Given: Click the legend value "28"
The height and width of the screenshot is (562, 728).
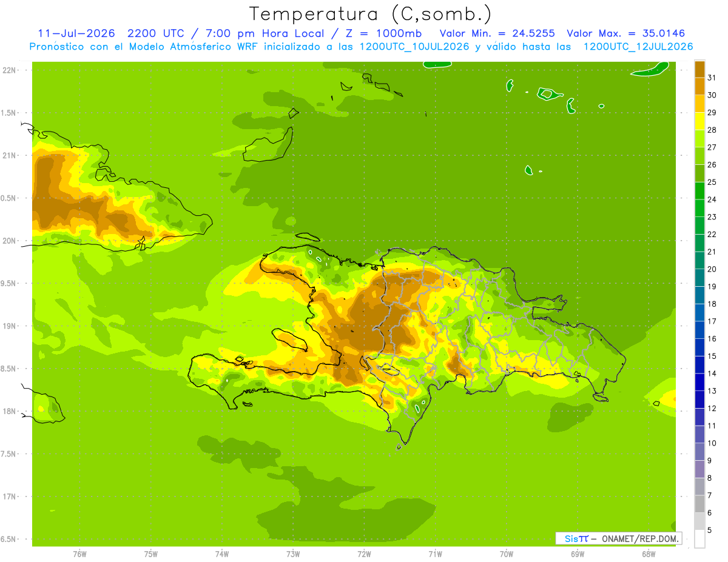Looking at the screenshot, I should (712, 130).
